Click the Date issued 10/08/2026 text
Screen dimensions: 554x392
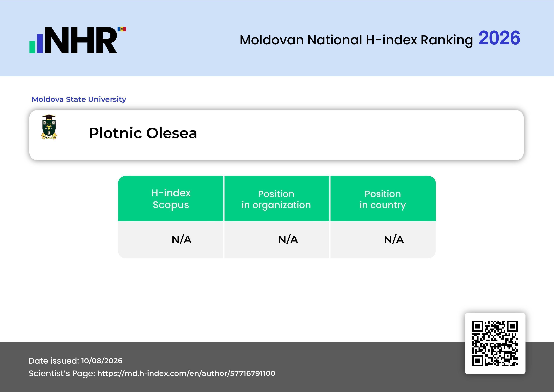point(75,361)
